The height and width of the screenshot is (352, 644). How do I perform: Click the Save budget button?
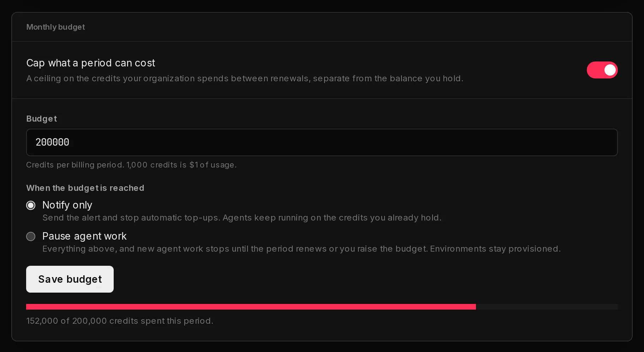pyautogui.click(x=70, y=279)
